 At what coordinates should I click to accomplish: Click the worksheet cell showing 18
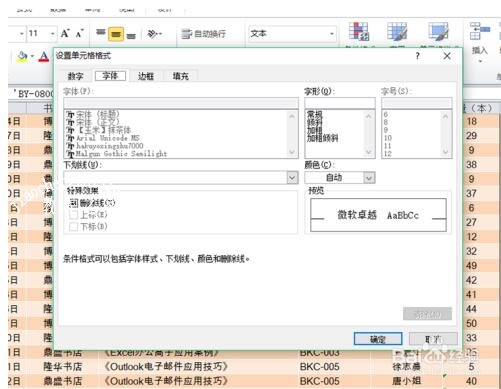[471, 121]
